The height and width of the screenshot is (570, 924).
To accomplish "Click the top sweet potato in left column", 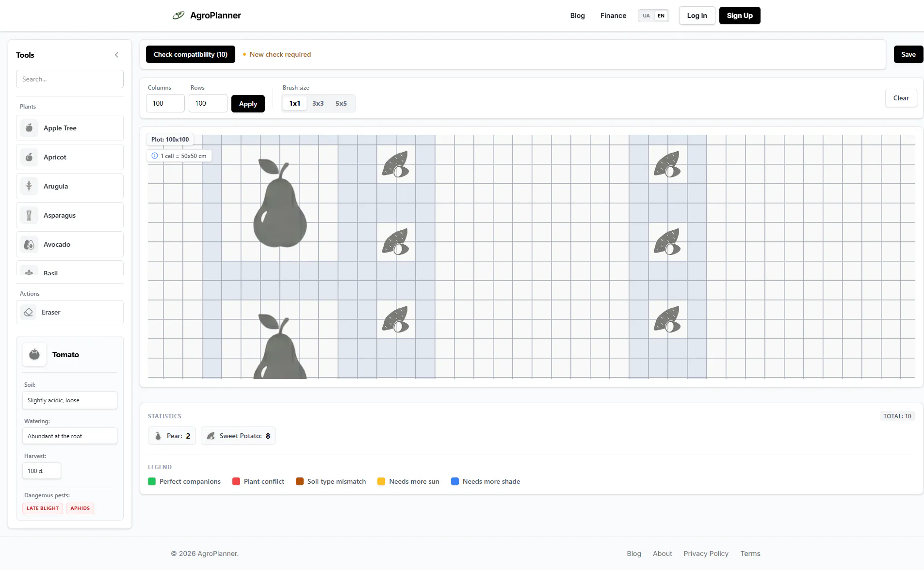I will click(x=396, y=164).
